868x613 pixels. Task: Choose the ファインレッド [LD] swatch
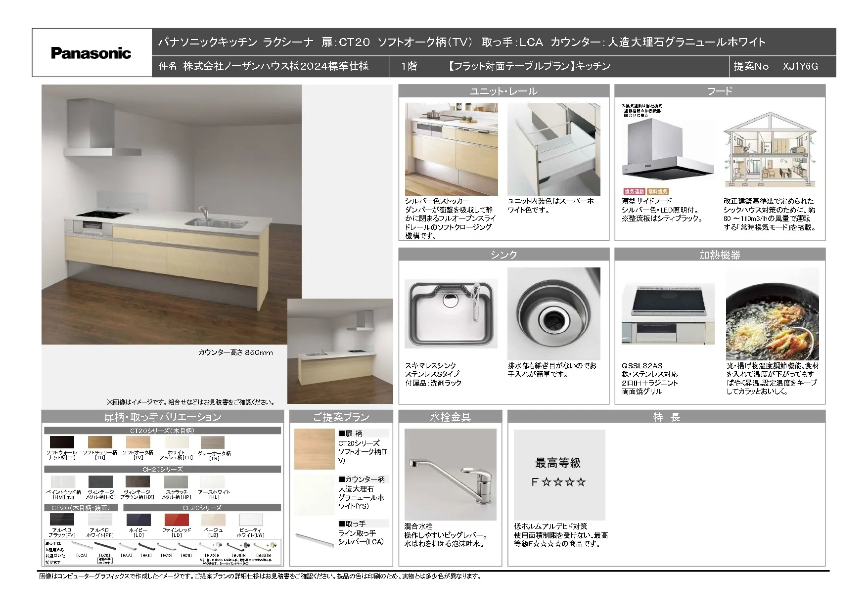click(177, 520)
